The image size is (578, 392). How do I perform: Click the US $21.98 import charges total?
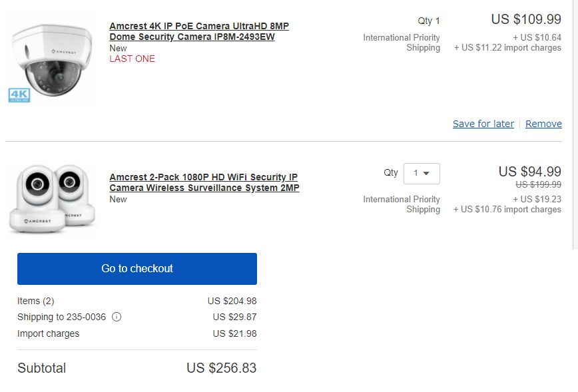pos(234,333)
